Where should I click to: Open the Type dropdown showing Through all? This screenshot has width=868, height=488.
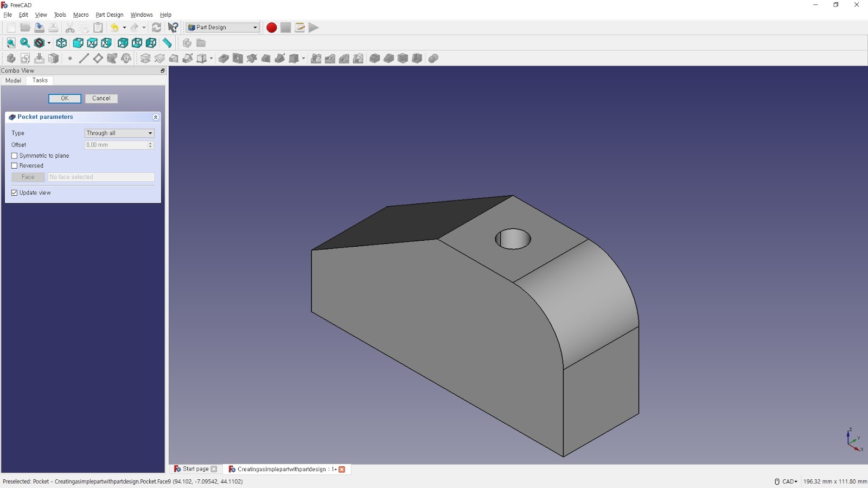pyautogui.click(x=119, y=133)
